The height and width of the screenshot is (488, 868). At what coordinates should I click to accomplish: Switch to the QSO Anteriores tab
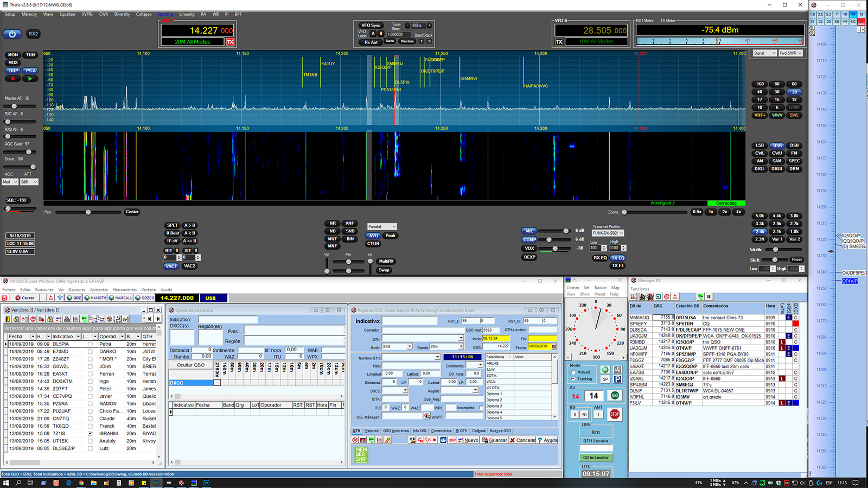396,431
